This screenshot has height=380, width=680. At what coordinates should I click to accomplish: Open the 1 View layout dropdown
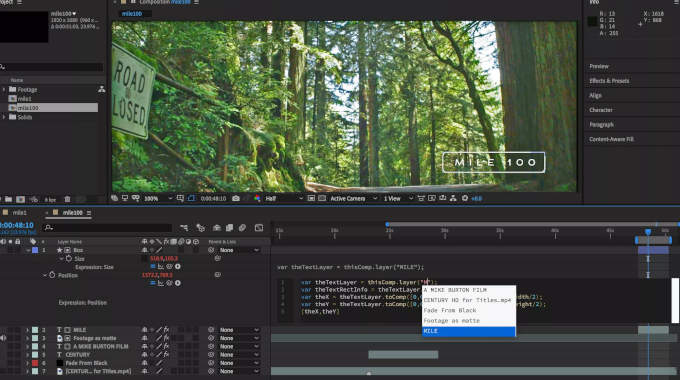pos(398,198)
